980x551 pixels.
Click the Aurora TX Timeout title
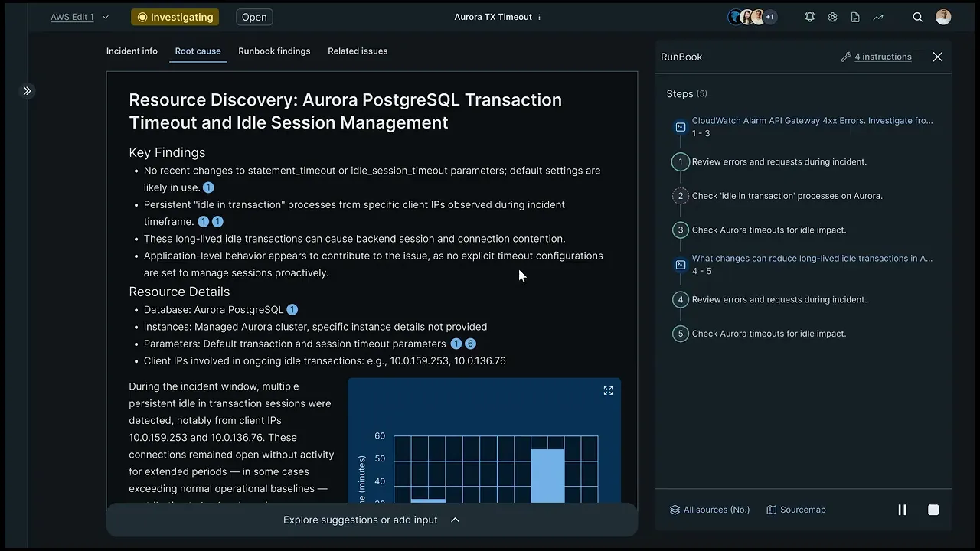pyautogui.click(x=493, y=17)
